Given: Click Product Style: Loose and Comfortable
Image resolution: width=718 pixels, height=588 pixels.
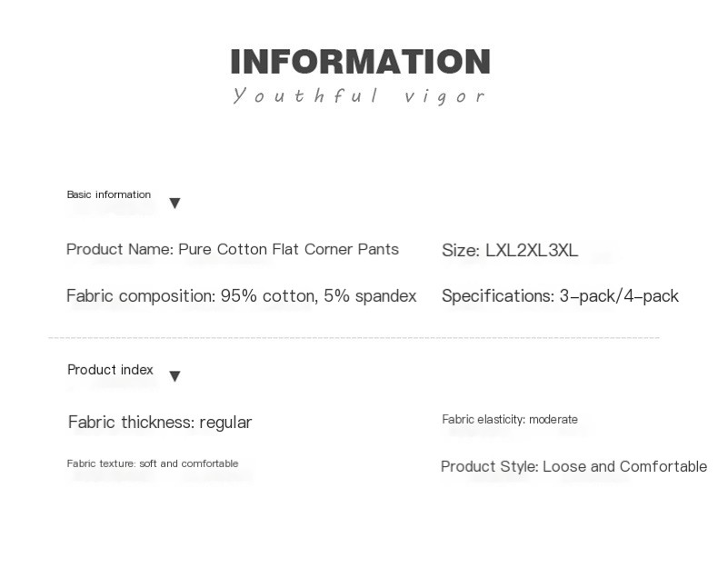Looking at the screenshot, I should 573,466.
